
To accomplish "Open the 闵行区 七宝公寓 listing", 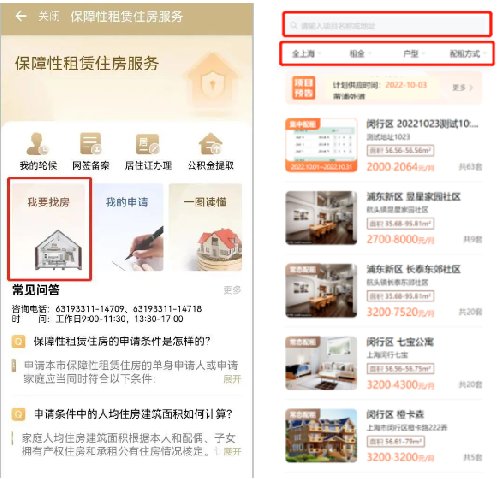I will point(383,363).
